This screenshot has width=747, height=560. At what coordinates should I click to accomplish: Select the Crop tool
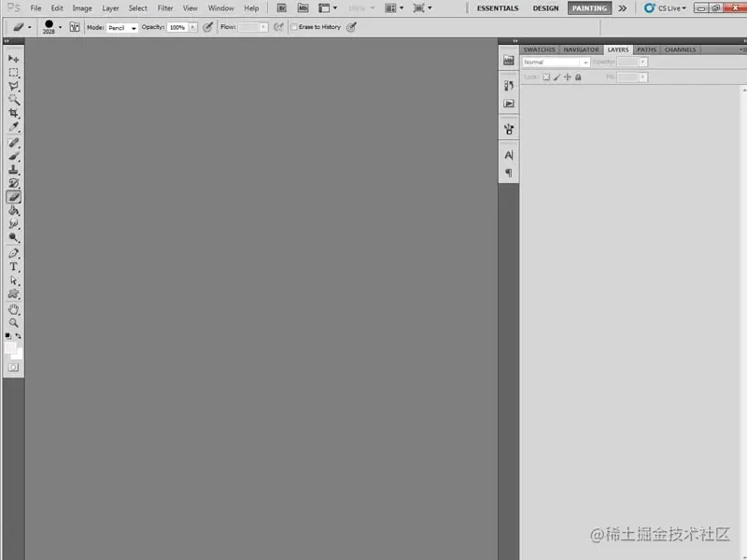point(12,112)
